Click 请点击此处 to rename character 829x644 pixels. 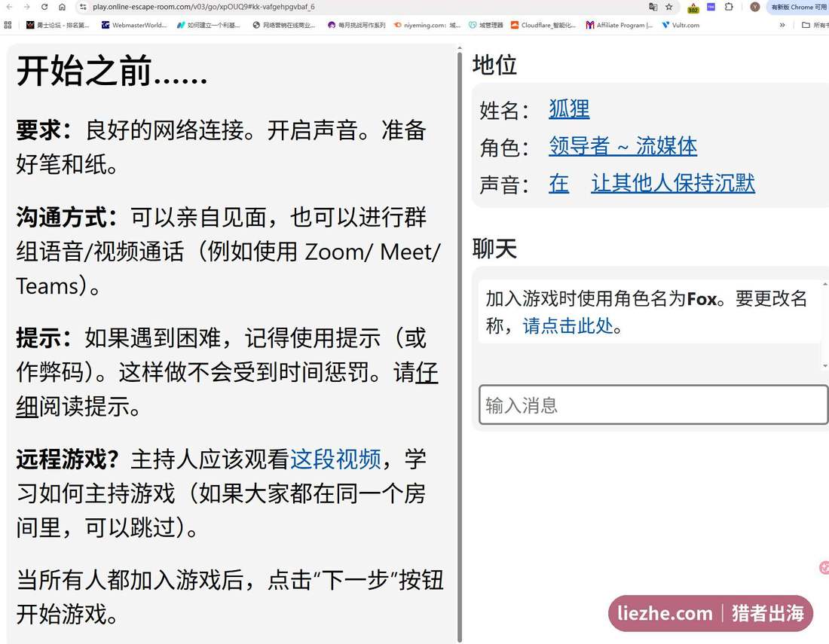(x=567, y=325)
